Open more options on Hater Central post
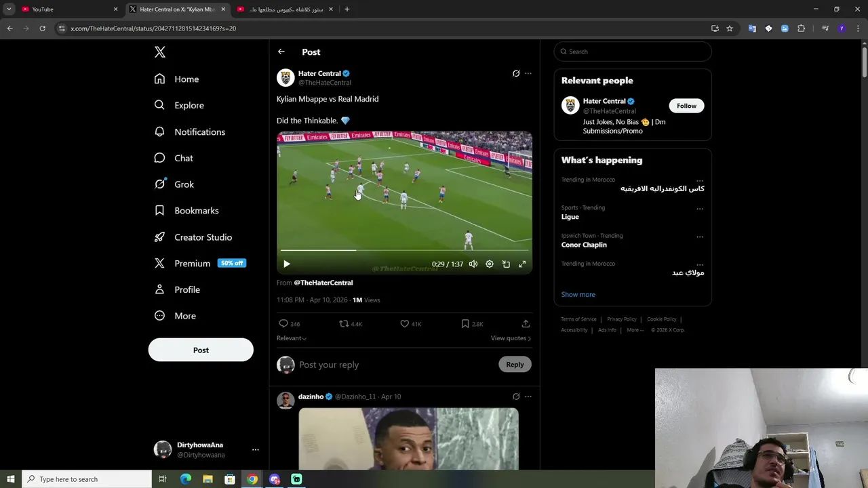 528,73
